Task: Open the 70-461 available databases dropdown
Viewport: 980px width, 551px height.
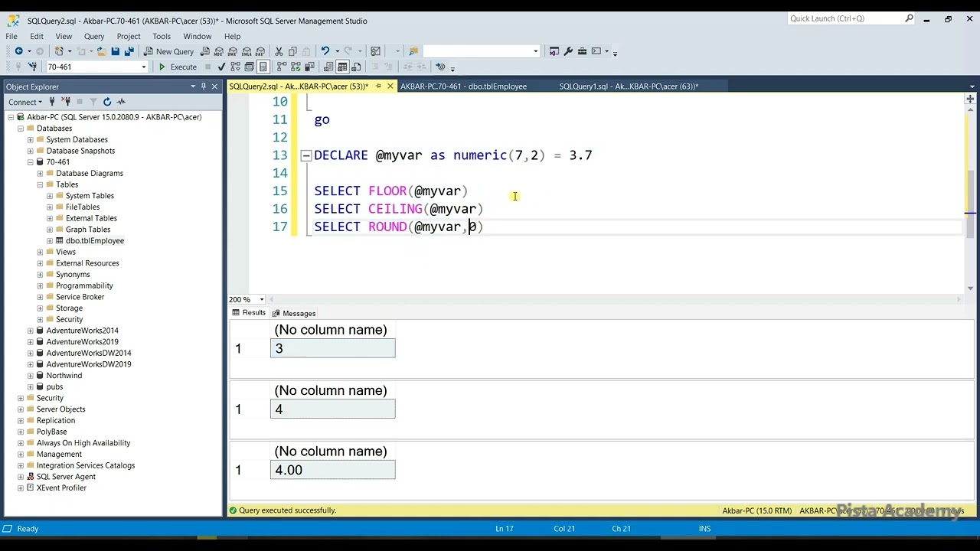Action: [x=143, y=67]
